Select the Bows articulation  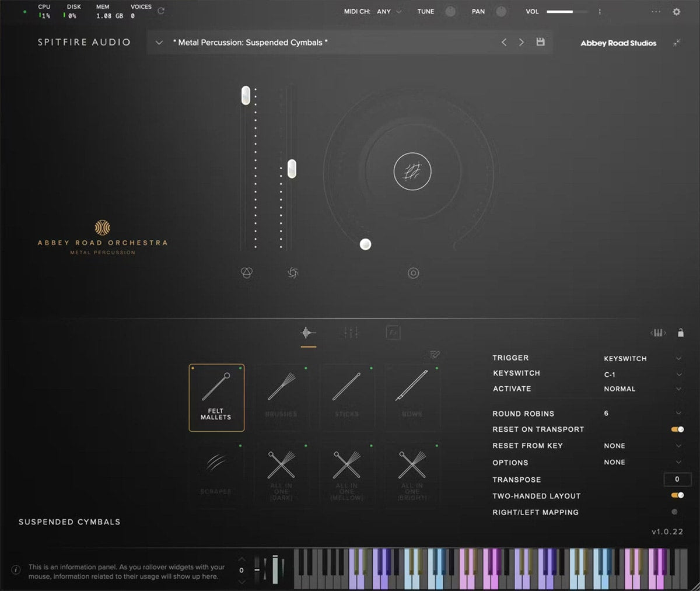[x=412, y=397]
